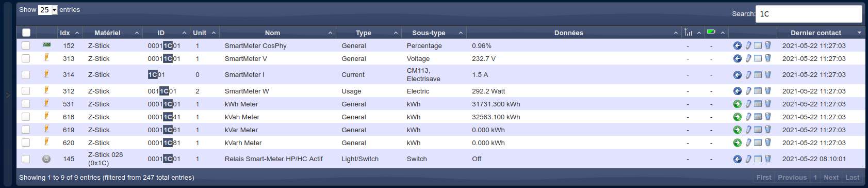
Task: Sort table by Données column
Action: 574,33
